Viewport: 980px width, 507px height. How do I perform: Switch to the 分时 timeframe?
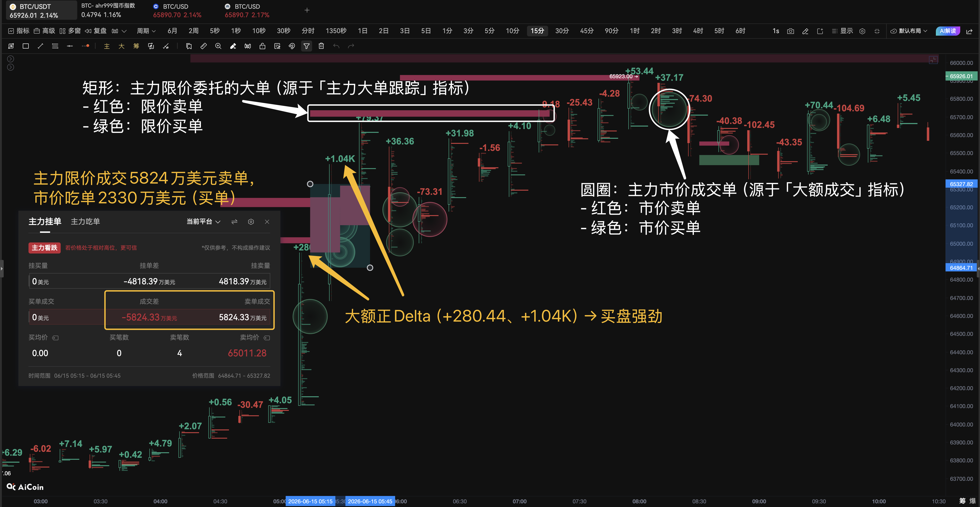coord(308,31)
